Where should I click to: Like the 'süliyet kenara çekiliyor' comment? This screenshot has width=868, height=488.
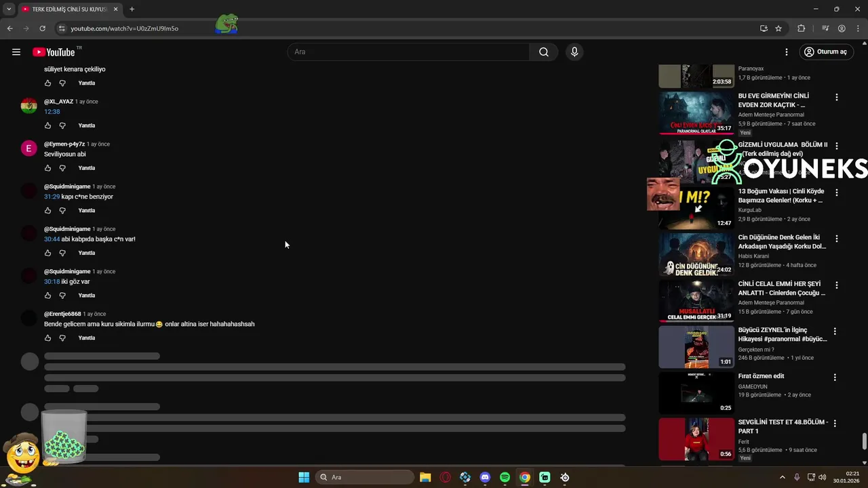47,83
